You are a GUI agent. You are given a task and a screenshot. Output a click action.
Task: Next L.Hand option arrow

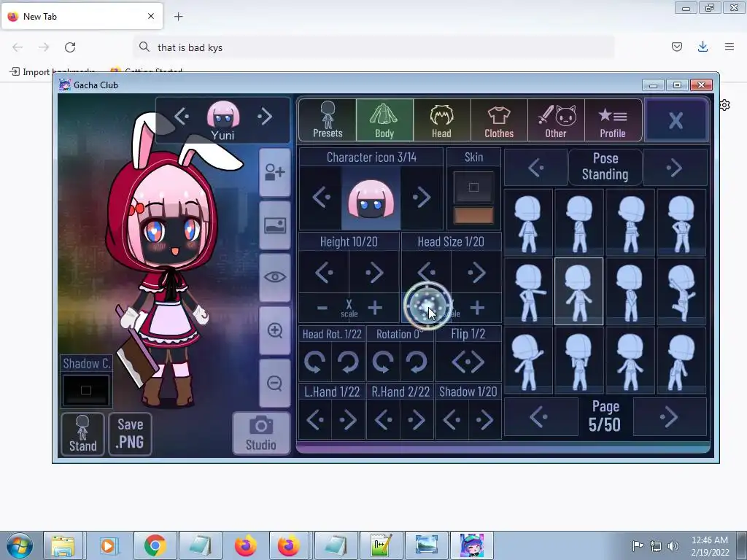[348, 419]
